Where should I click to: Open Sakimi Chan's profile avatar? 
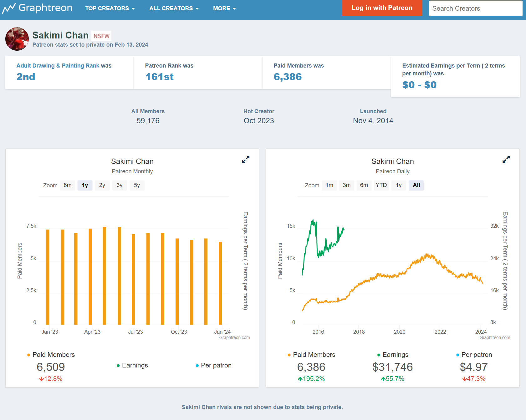pyautogui.click(x=17, y=39)
